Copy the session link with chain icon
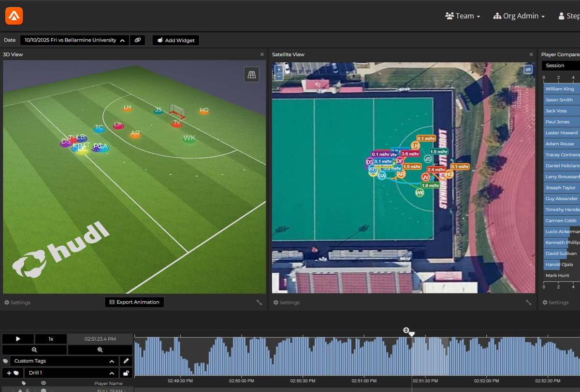Image resolution: width=580 pixels, height=392 pixels. coord(138,41)
